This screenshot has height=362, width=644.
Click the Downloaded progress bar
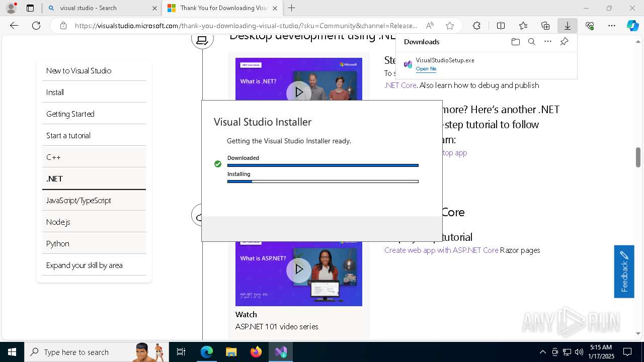coord(323,165)
